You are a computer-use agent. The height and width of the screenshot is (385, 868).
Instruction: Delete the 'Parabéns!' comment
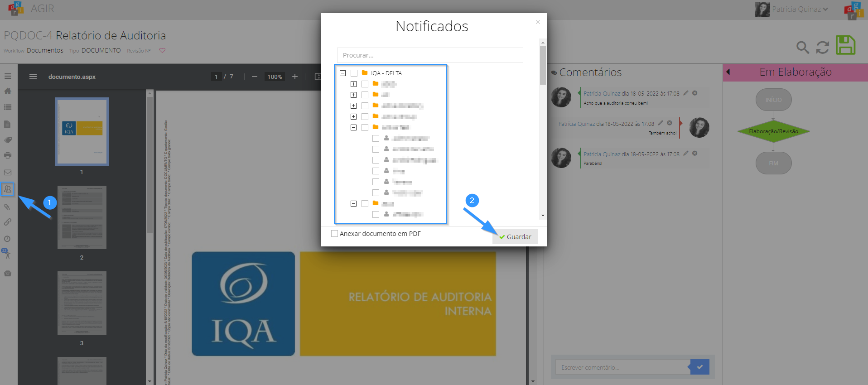tap(694, 153)
